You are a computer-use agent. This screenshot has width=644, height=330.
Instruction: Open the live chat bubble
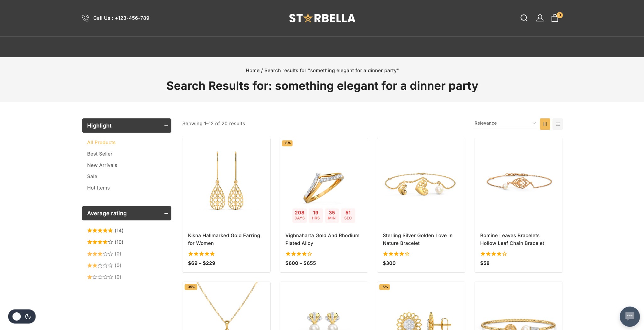coord(630,316)
